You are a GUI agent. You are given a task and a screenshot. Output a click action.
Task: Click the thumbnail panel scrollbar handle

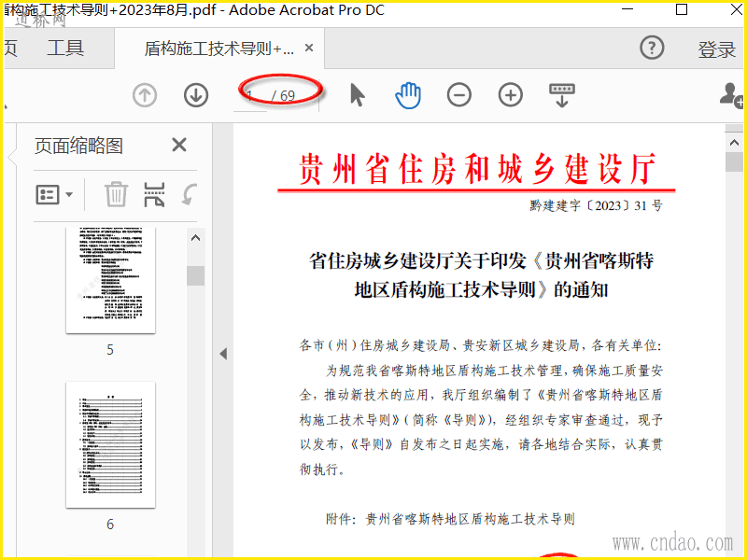pos(195,275)
